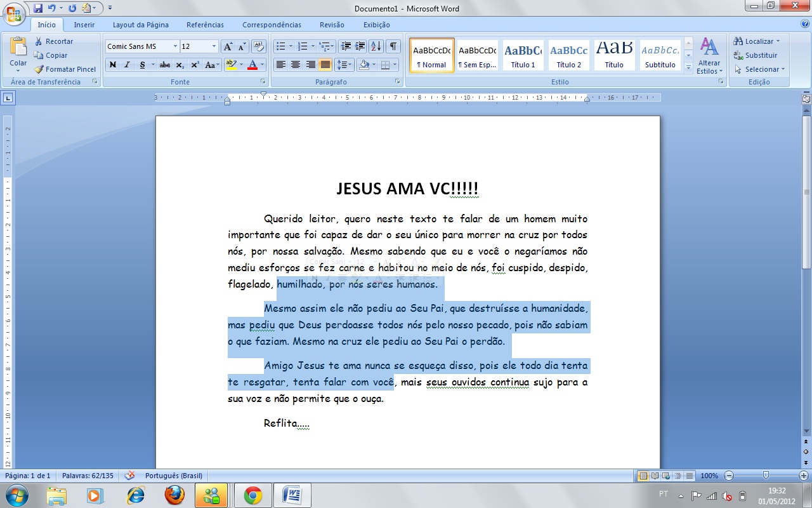The image size is (812, 508).
Task: Open the Revisão ribbon tab
Action: [x=332, y=24]
